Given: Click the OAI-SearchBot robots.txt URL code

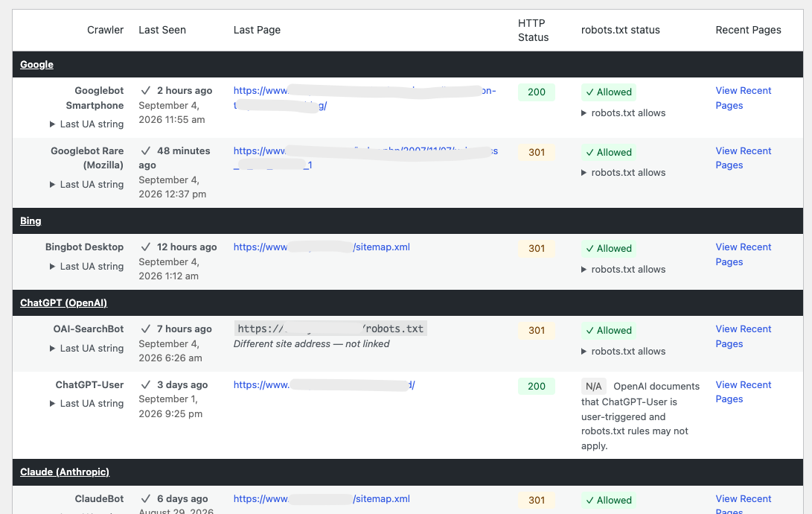Looking at the screenshot, I should pos(330,329).
